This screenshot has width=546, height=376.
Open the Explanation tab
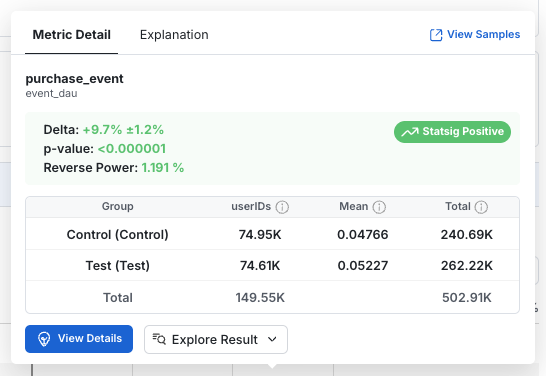pyautogui.click(x=174, y=35)
